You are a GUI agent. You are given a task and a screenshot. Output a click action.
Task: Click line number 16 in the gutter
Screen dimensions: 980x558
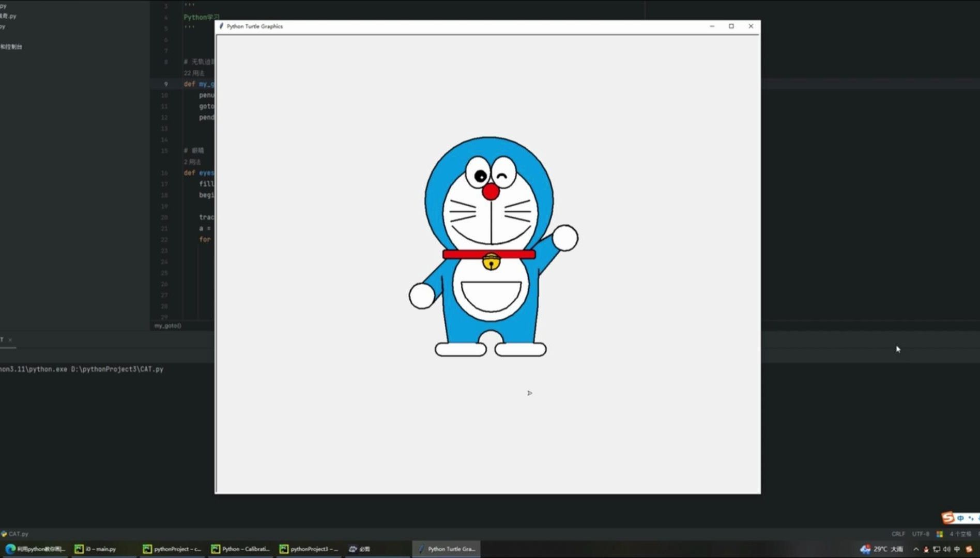(164, 173)
